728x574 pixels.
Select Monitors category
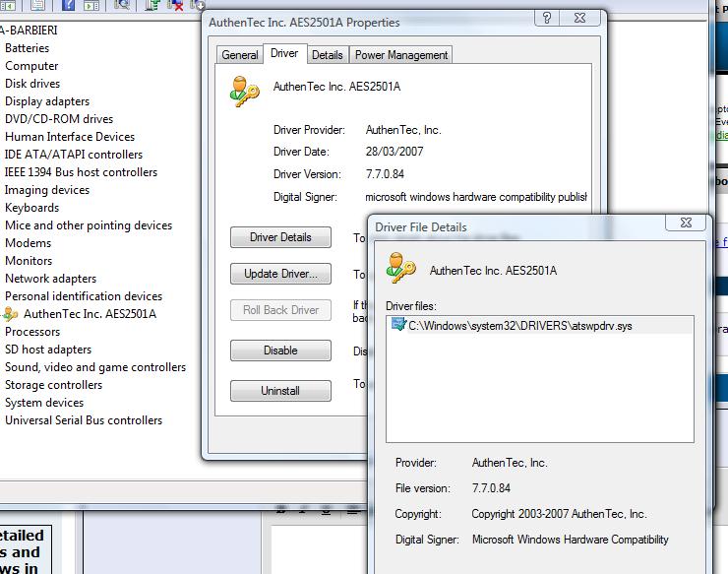(29, 261)
